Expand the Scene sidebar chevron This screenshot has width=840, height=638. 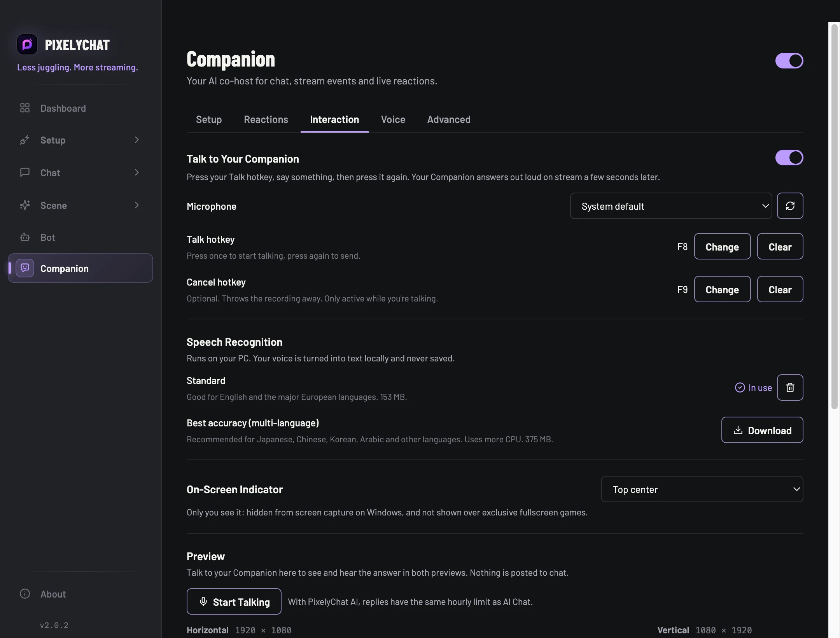pos(136,205)
